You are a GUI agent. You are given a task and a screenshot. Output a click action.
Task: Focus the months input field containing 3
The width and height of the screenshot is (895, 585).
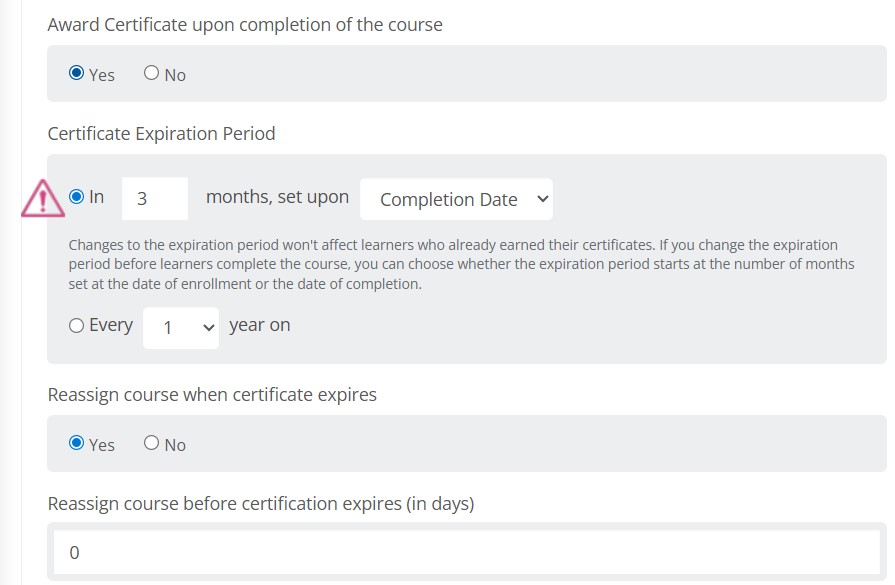tap(155, 198)
